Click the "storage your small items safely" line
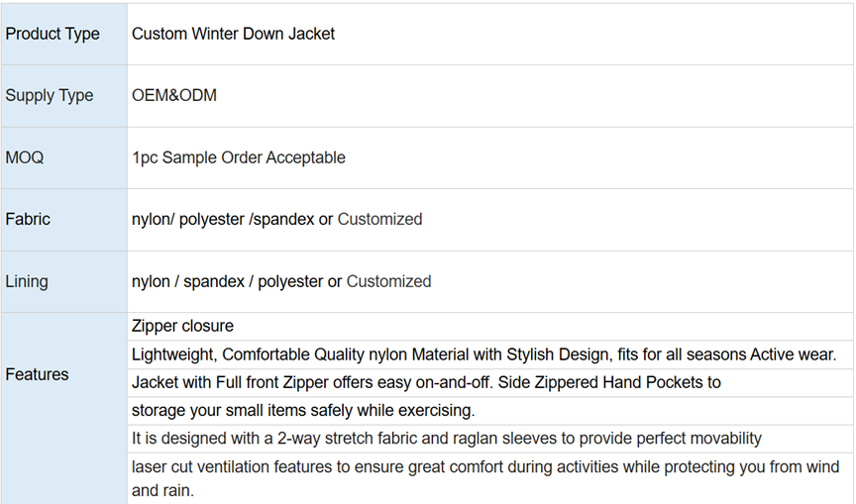 (303, 410)
